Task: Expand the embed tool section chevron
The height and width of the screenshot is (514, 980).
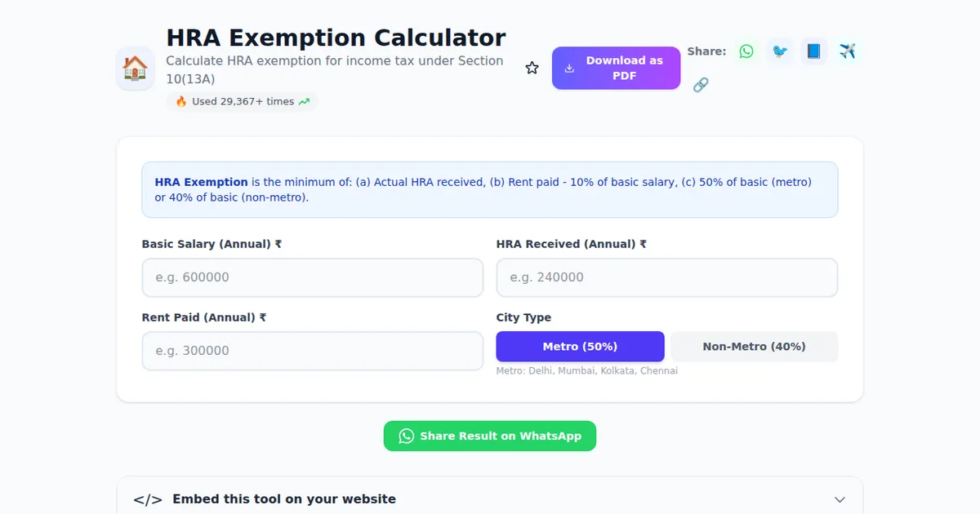Action: (x=840, y=498)
